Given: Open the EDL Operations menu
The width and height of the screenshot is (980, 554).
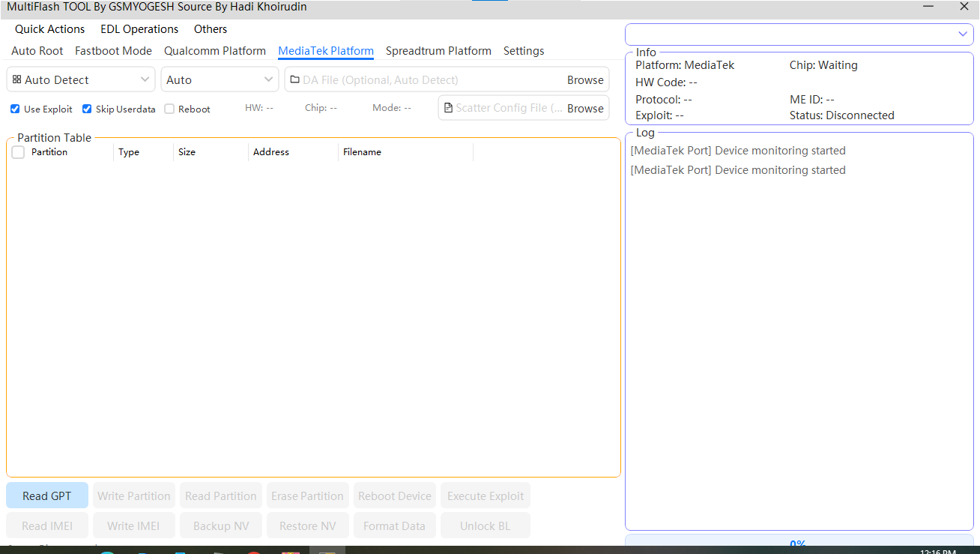Looking at the screenshot, I should (x=139, y=28).
